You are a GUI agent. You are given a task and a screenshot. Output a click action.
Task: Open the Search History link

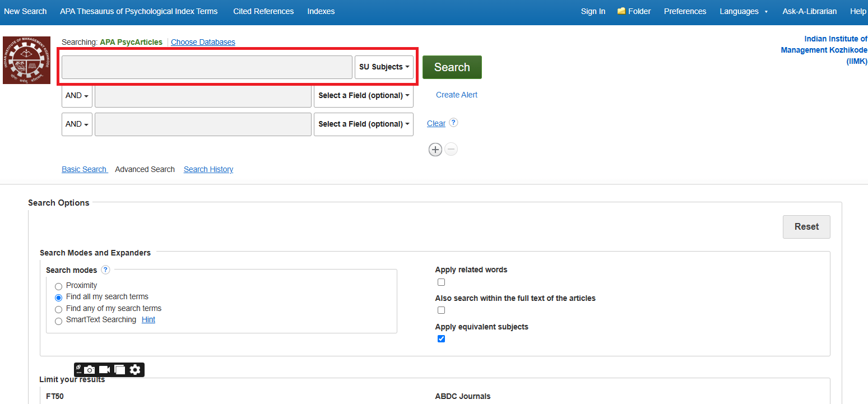tap(208, 169)
